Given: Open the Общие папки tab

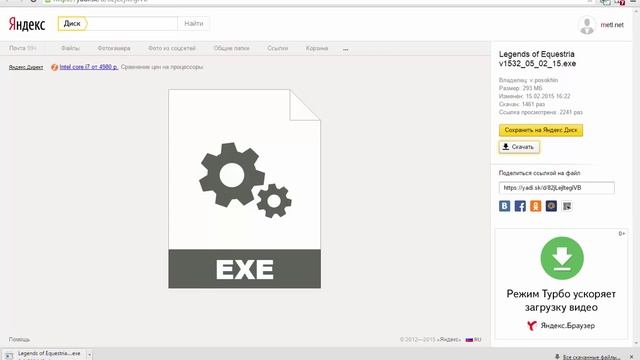Looking at the screenshot, I should [x=231, y=48].
